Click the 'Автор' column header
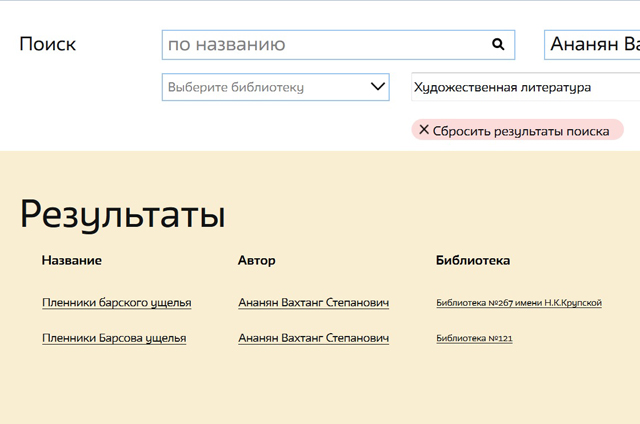 257,260
